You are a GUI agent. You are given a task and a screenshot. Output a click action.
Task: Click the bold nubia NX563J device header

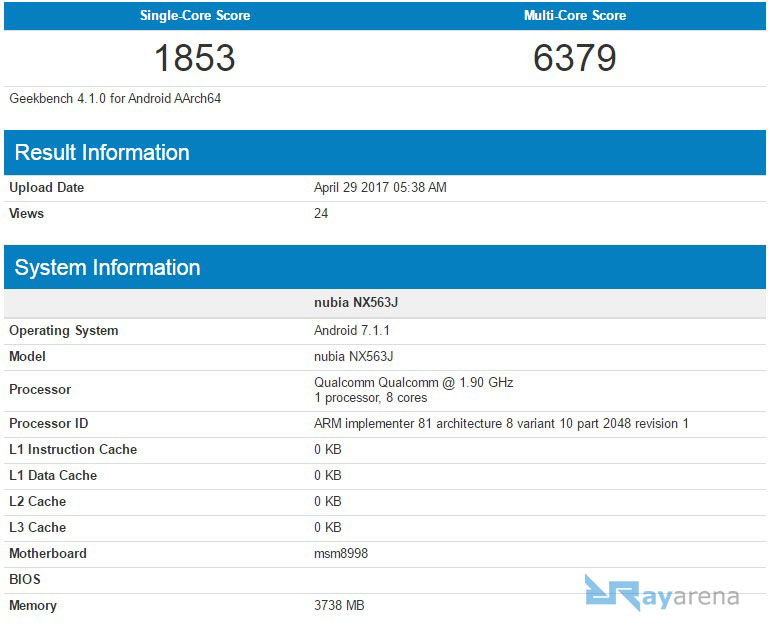pyautogui.click(x=356, y=302)
